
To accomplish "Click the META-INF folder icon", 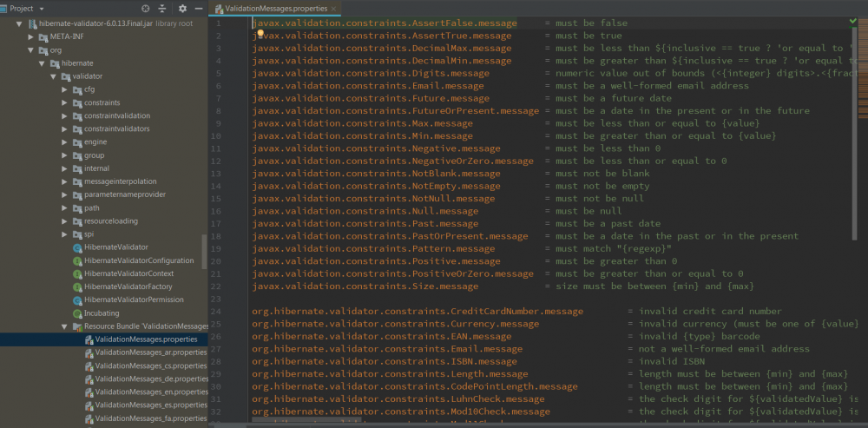I will (43, 37).
